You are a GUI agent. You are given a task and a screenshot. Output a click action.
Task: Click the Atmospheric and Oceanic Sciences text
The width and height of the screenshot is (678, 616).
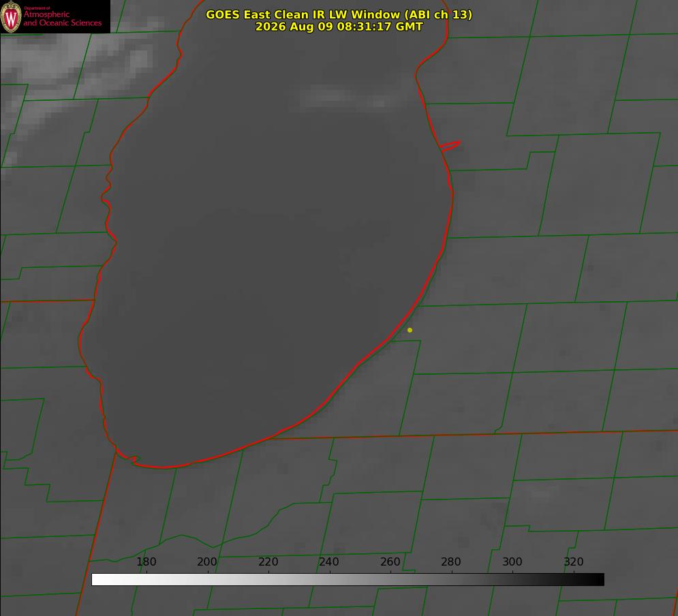[x=62, y=18]
